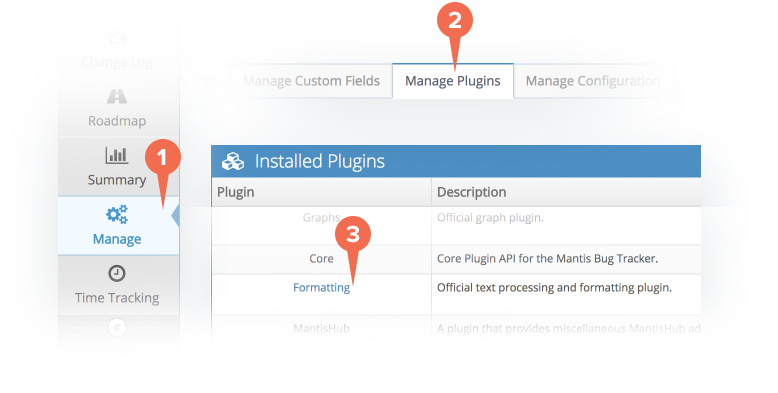Screen dimensions: 778x393
Task: Switch to Manage Custom Fields tab
Action: tap(312, 81)
